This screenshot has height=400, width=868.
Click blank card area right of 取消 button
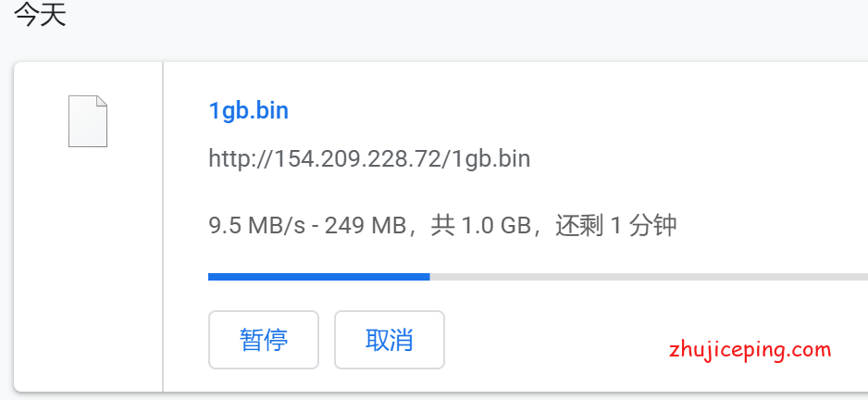[553, 340]
